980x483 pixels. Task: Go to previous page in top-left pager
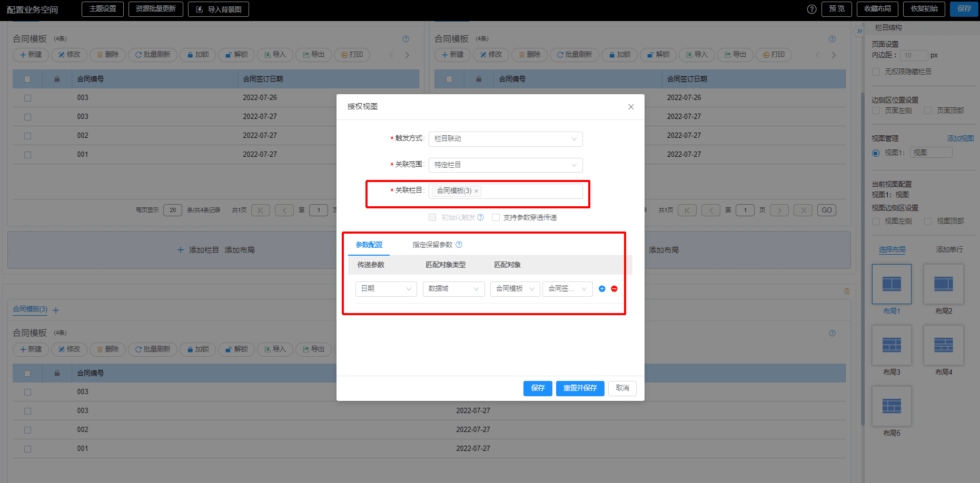coord(284,210)
